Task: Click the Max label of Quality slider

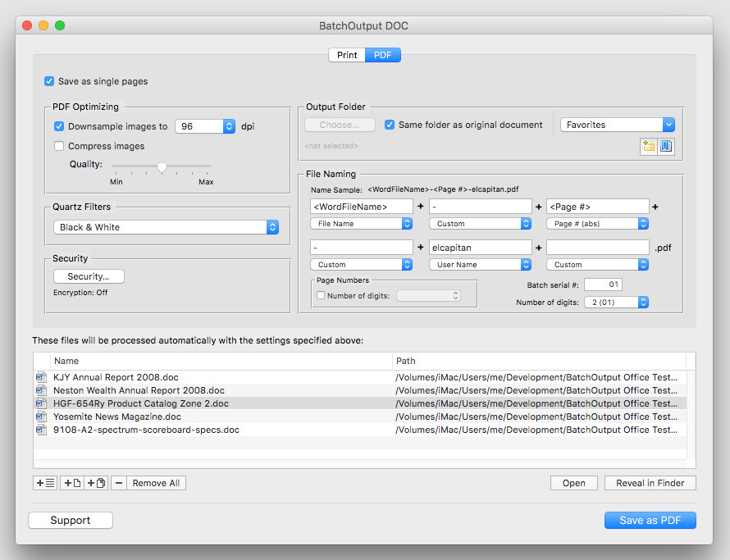Action: pos(206,182)
